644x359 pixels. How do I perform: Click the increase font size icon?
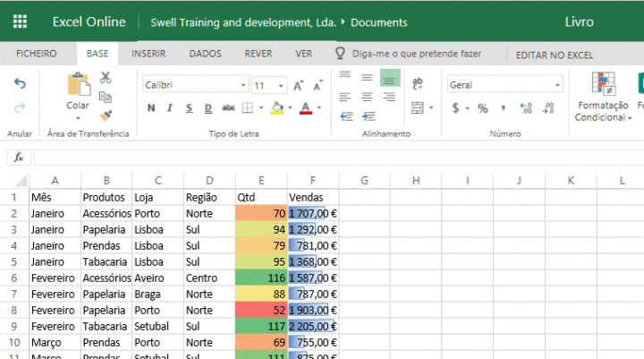click(x=299, y=85)
